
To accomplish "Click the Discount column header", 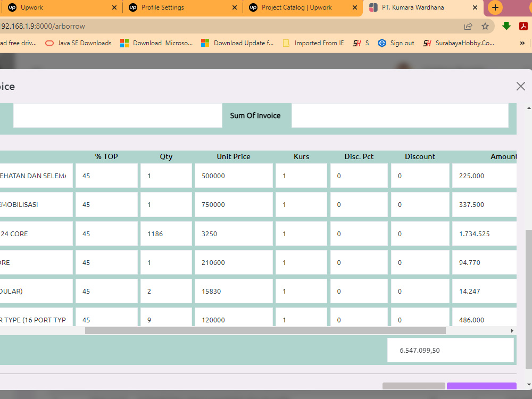I will coord(420,156).
